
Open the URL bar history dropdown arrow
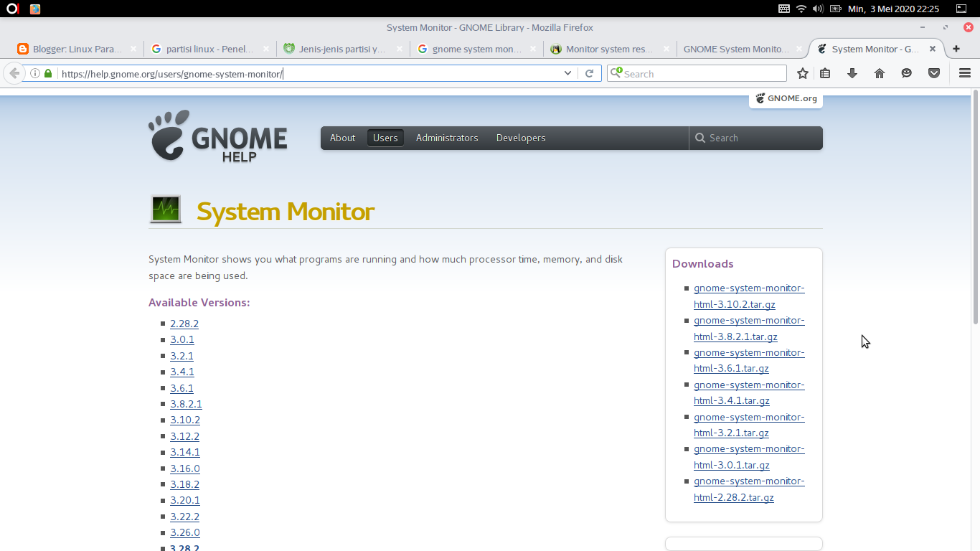[567, 73]
